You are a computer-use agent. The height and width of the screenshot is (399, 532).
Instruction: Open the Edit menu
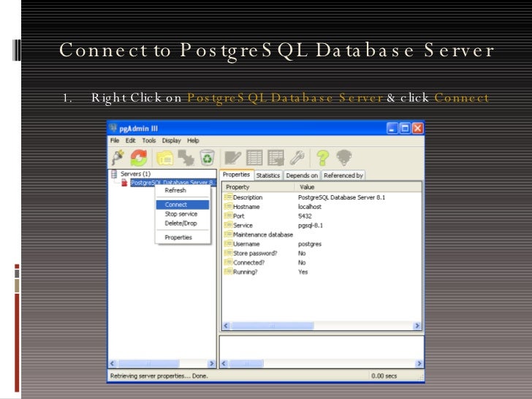click(x=130, y=140)
